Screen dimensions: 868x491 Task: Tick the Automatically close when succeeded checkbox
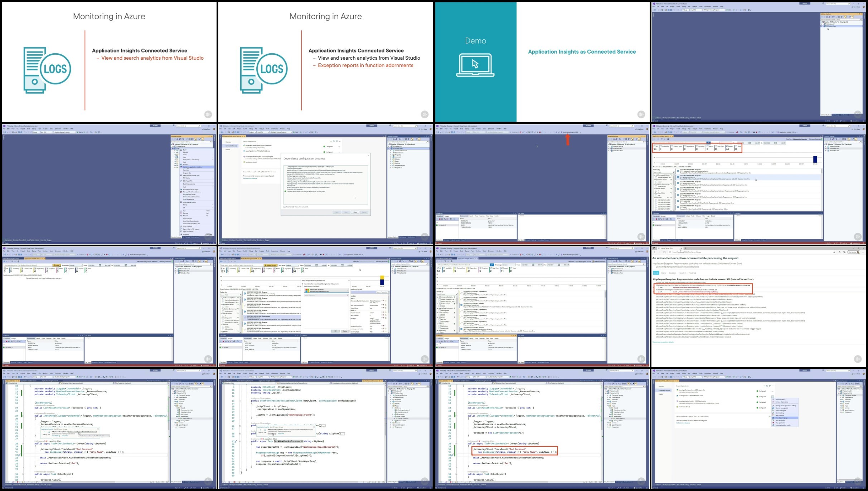coord(285,207)
